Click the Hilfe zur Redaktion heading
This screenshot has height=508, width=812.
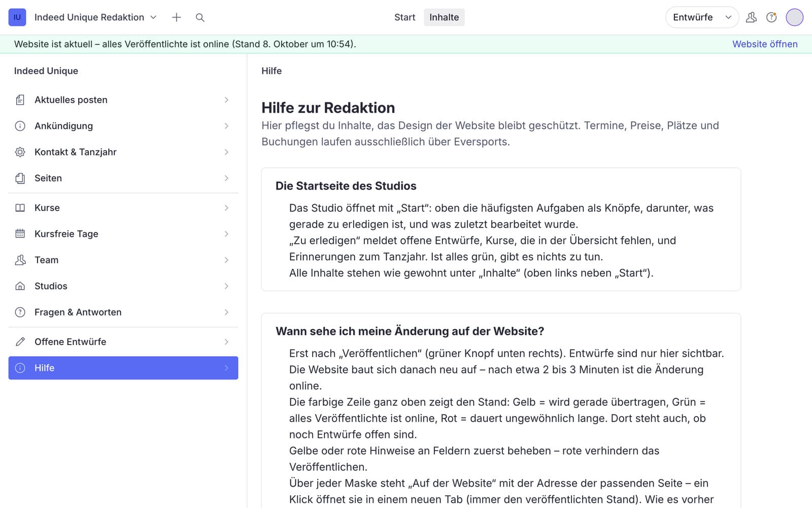pyautogui.click(x=328, y=108)
